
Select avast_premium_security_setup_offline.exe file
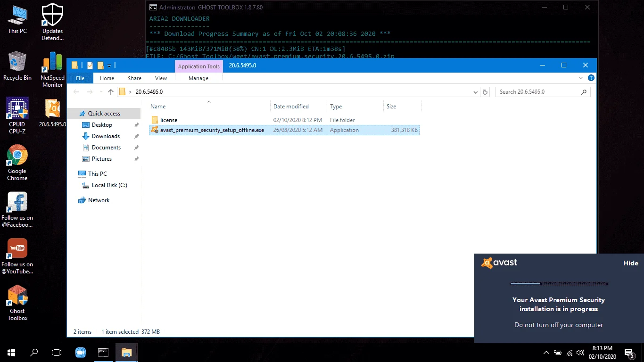pyautogui.click(x=284, y=130)
